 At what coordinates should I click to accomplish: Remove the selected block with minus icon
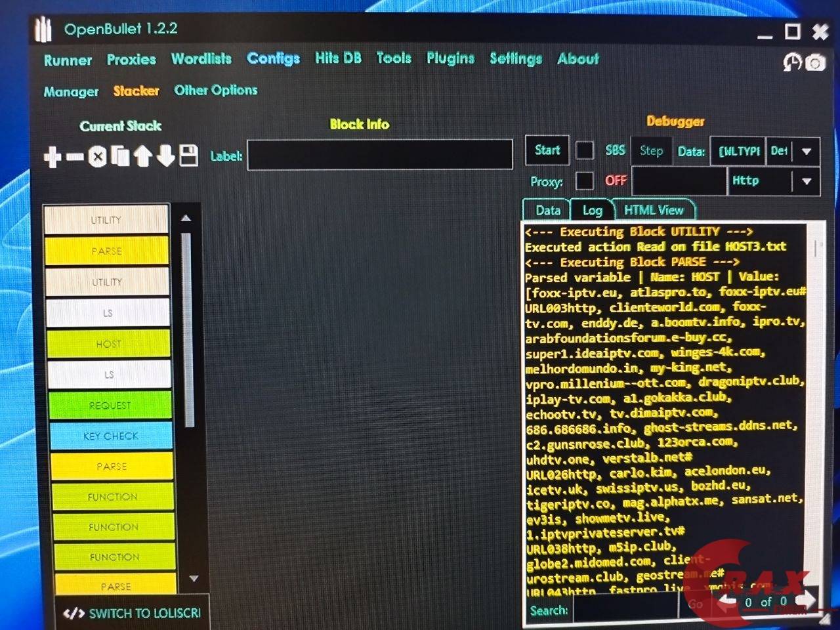click(75, 157)
